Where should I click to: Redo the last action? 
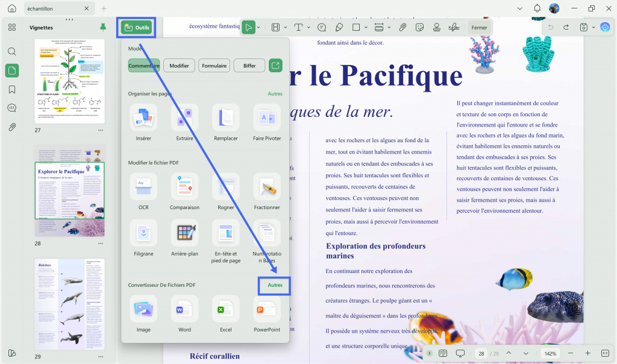566,27
